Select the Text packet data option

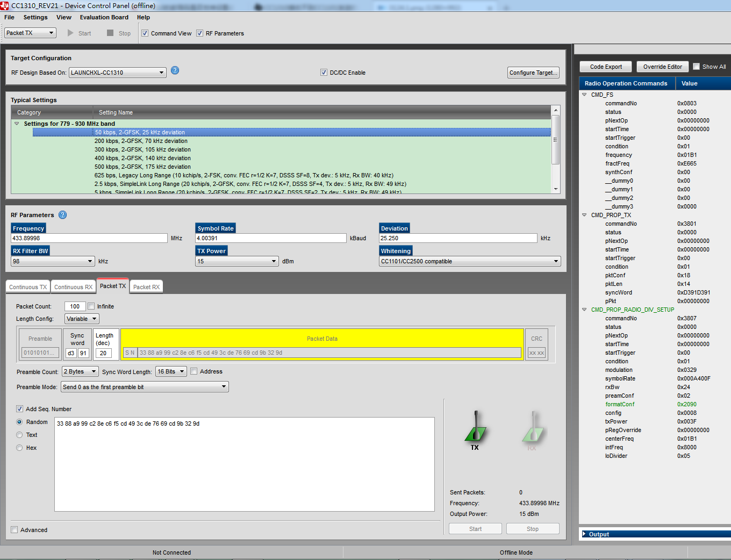coord(19,435)
